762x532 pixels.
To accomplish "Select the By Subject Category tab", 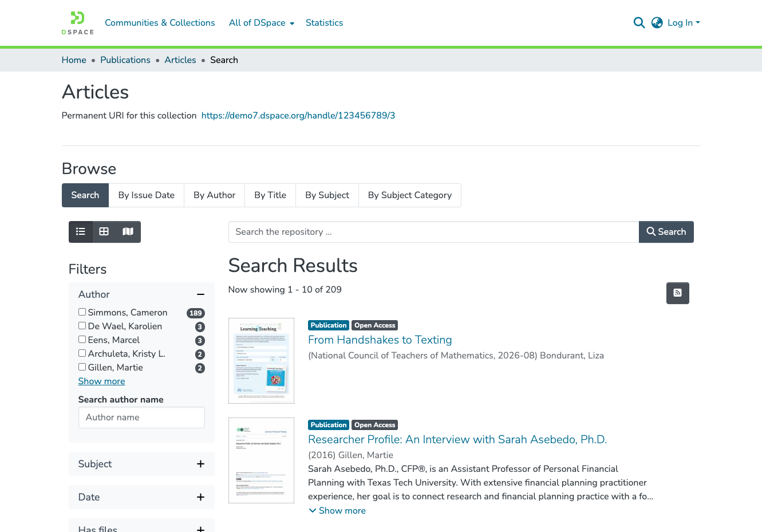I will point(410,195).
